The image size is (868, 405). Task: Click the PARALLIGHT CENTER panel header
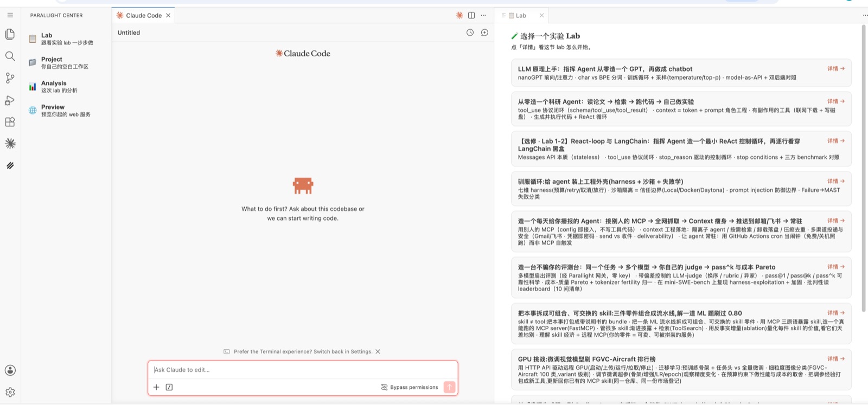click(x=56, y=15)
